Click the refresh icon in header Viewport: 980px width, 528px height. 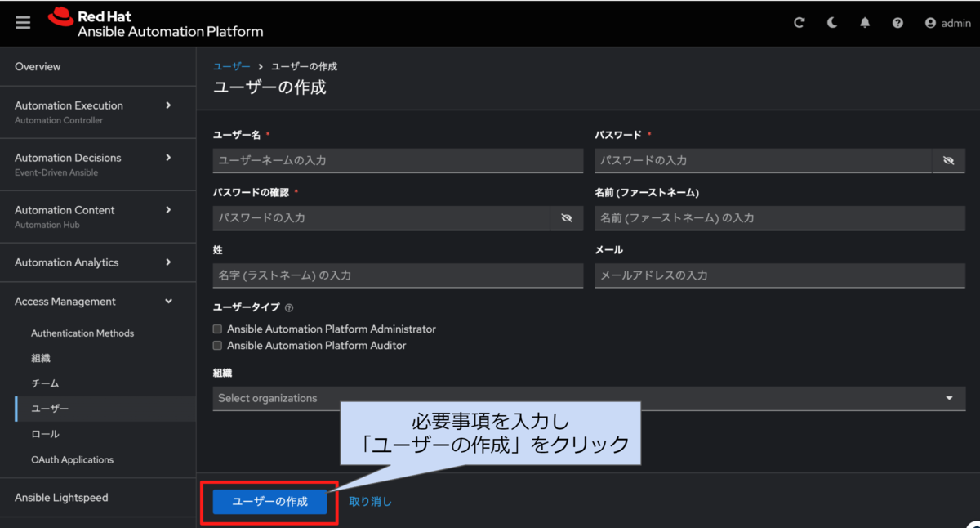pyautogui.click(x=800, y=23)
